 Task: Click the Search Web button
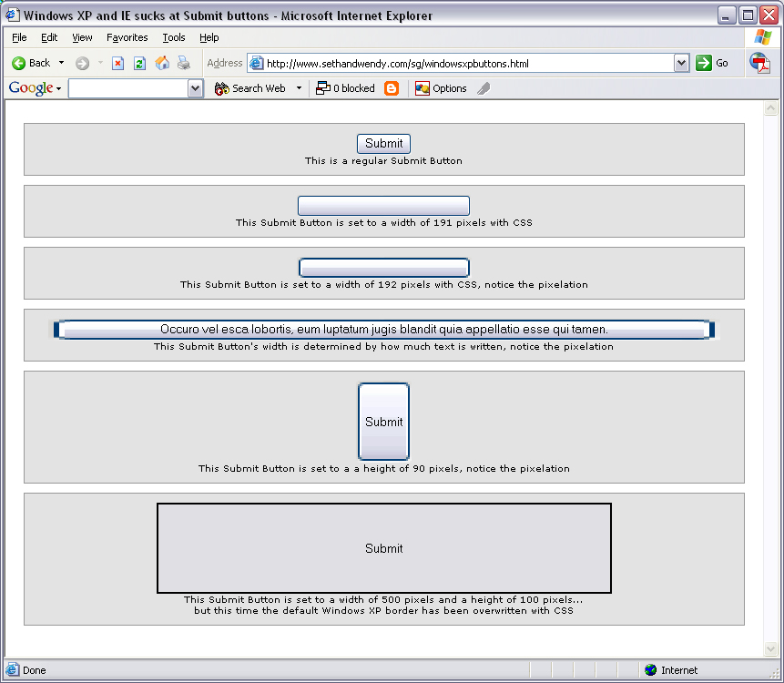250,88
